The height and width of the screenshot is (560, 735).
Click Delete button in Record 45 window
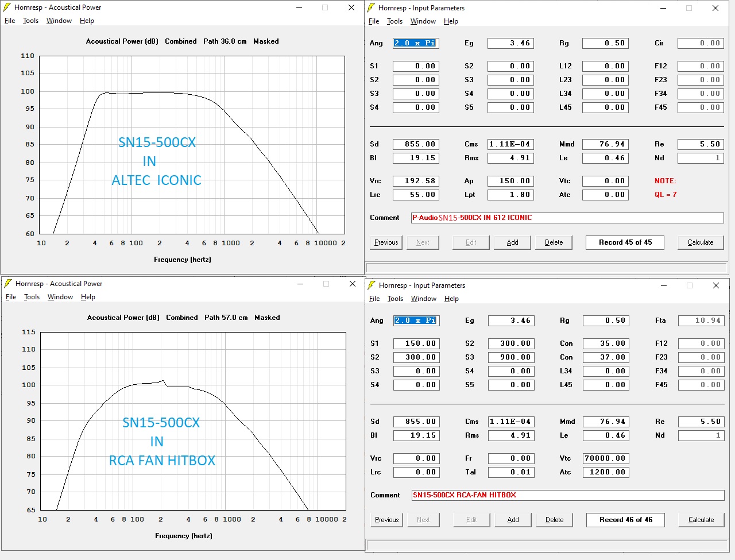(x=554, y=242)
